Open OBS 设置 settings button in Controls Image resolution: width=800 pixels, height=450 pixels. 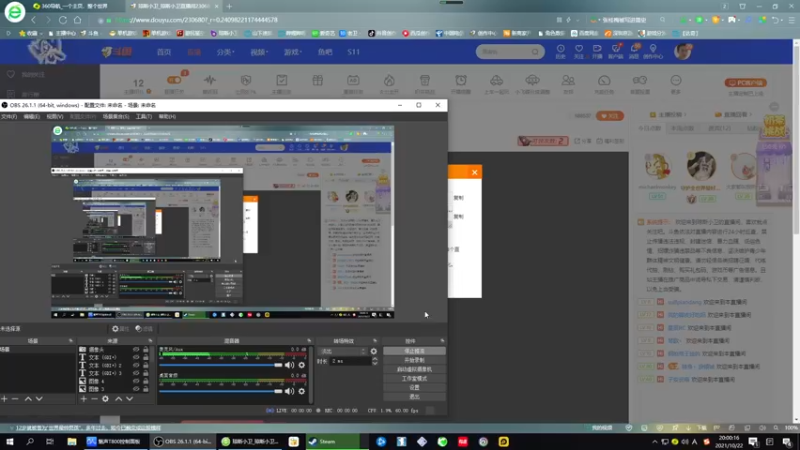(x=414, y=388)
